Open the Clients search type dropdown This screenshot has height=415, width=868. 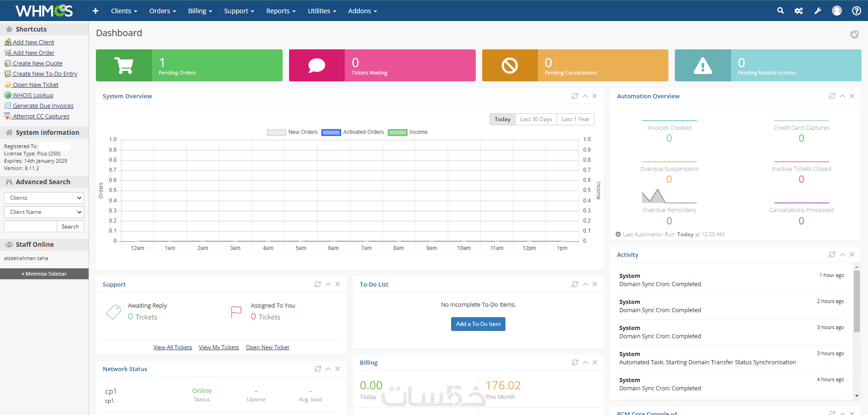pyautogui.click(x=44, y=198)
